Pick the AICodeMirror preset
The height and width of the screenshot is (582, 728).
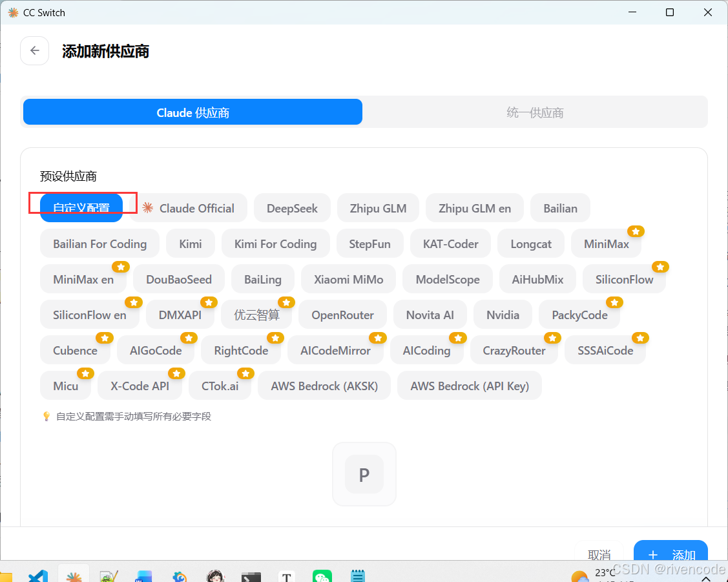(x=335, y=350)
